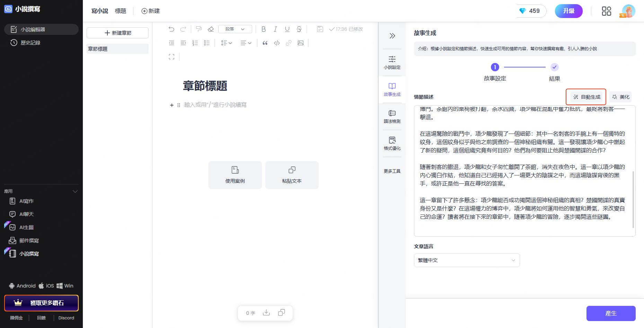Screen dimensions: 644x328
Task: Insert a code block via code icon
Action: [x=277, y=43]
